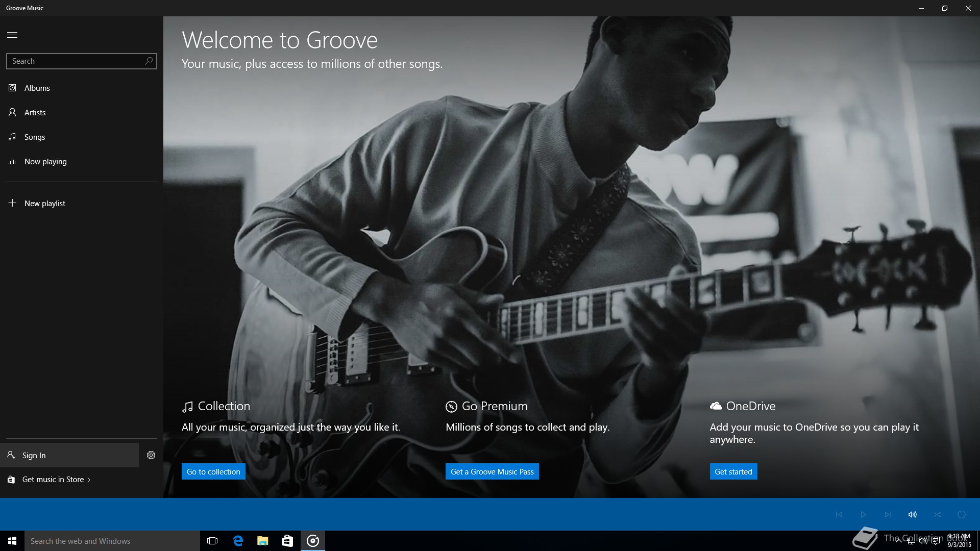980x551 pixels.
Task: Click Sign In in sidebar
Action: [x=69, y=455]
